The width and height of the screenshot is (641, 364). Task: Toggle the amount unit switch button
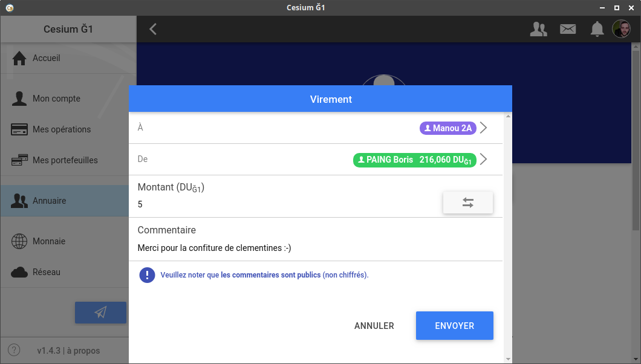pos(467,203)
